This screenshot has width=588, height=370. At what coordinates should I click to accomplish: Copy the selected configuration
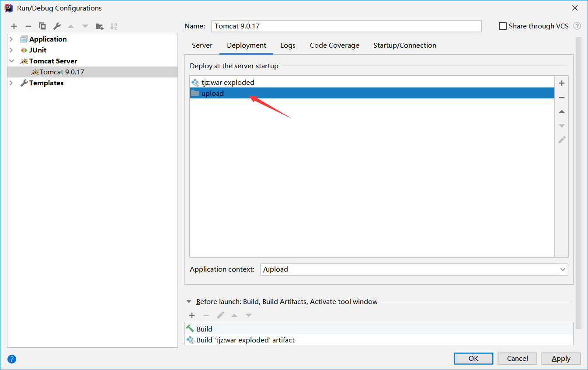coord(42,26)
